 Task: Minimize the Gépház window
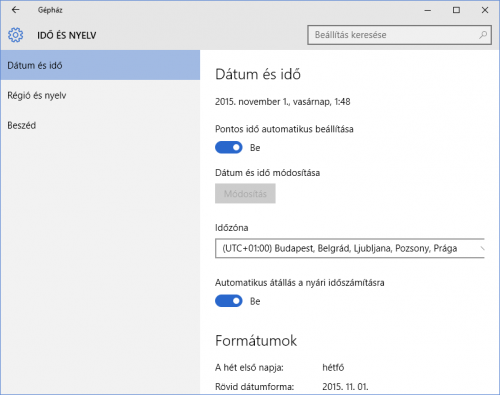point(428,10)
